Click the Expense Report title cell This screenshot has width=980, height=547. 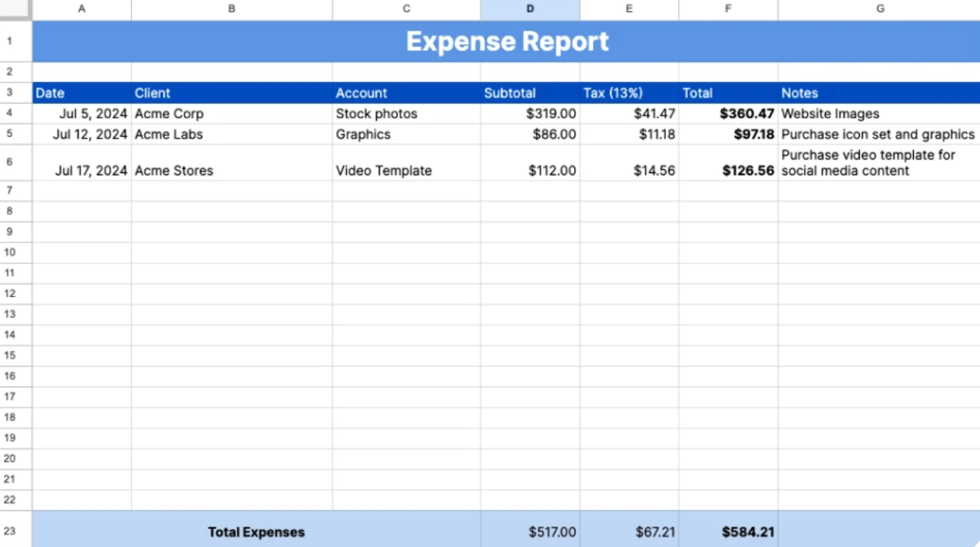tap(506, 41)
